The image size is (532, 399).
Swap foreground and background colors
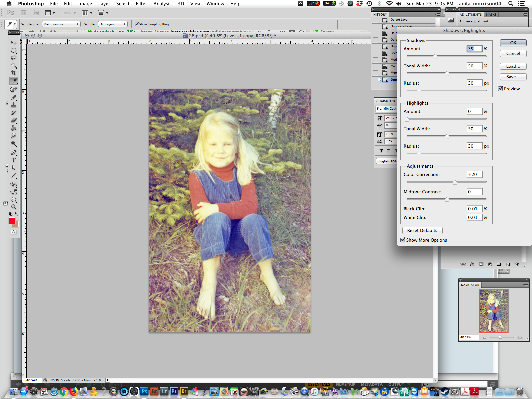(16, 214)
